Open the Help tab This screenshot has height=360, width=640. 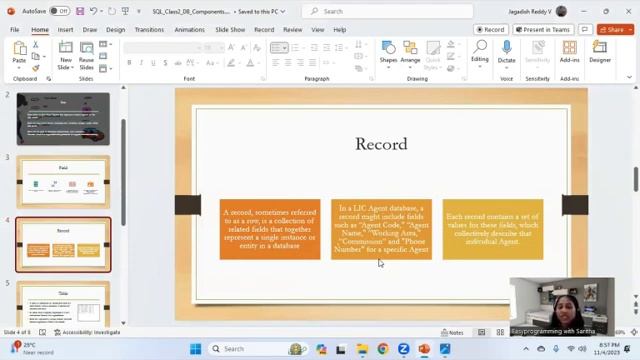[340, 29]
